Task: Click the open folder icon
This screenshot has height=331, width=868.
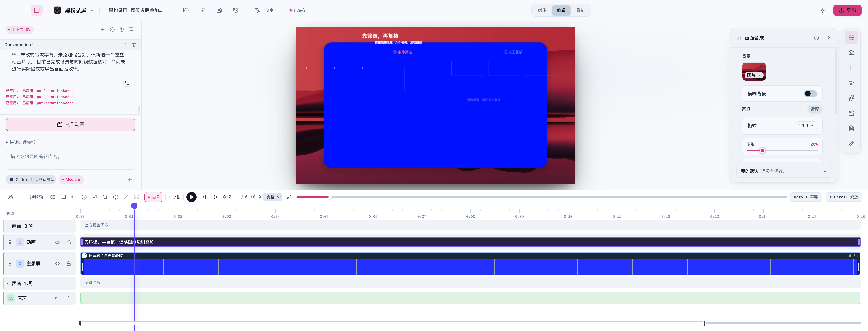Action: pos(186,10)
